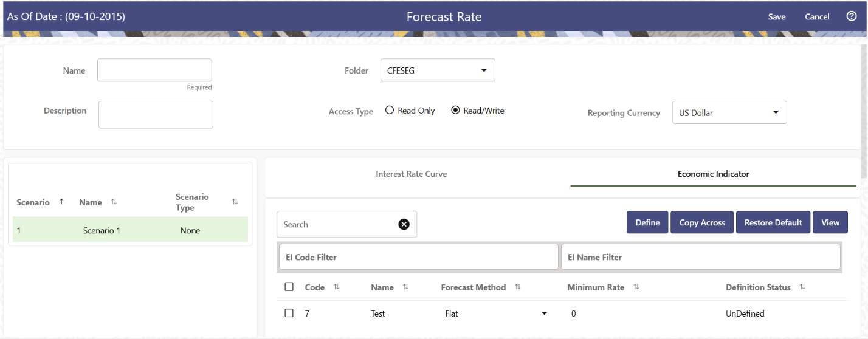Click the Minimum Rate value 0
This screenshot has width=868, height=339.
click(573, 313)
